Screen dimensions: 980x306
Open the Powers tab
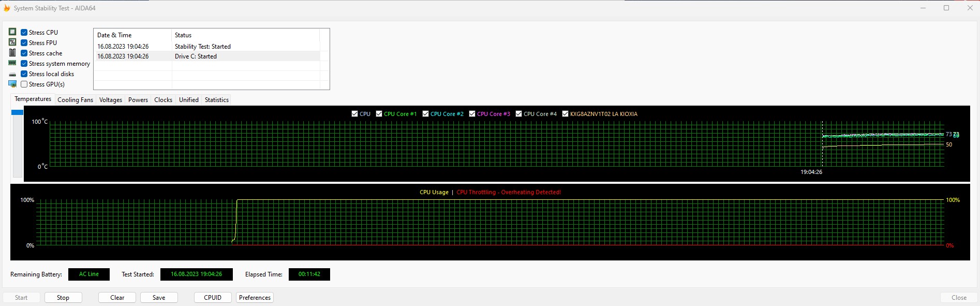(138, 100)
